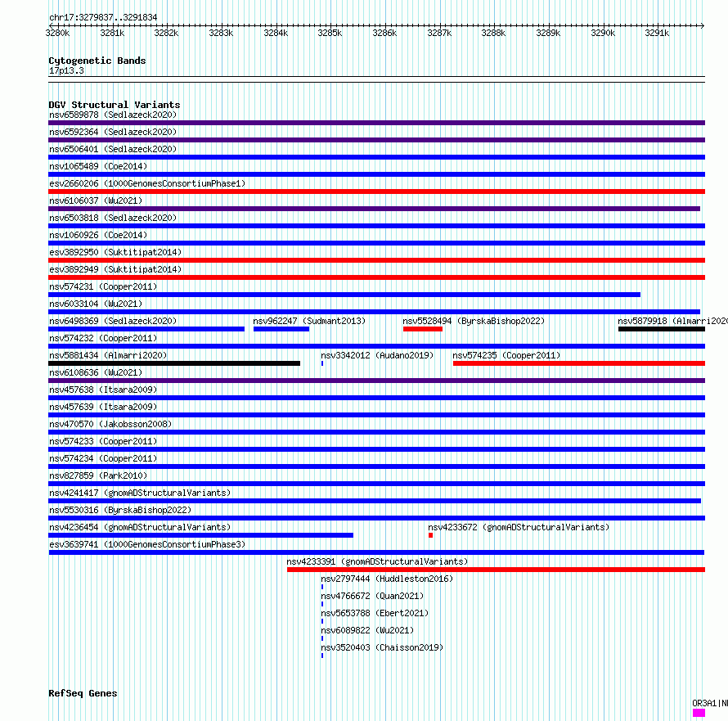Open nsv574234 (Cooper2011) variant
The width and height of the screenshot is (728, 721).
[103, 458]
